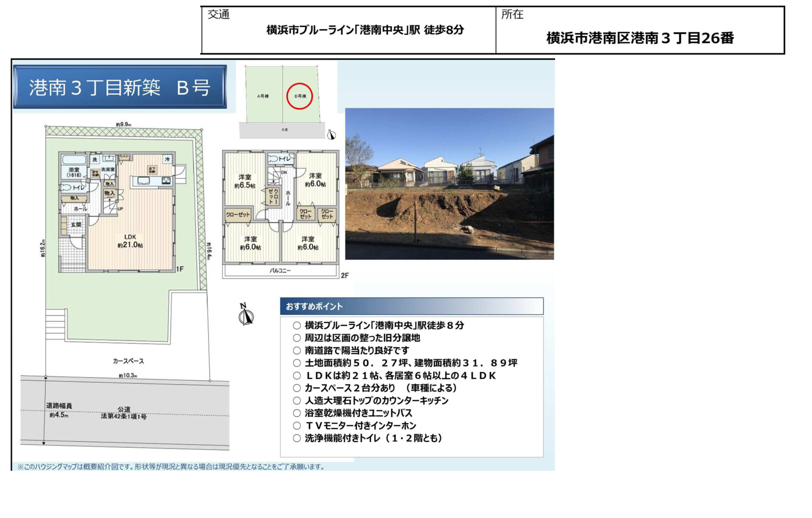The height and width of the screenshot is (518, 812).
Task: Click the bathtub icon in the 浴室
Action: (x=74, y=160)
